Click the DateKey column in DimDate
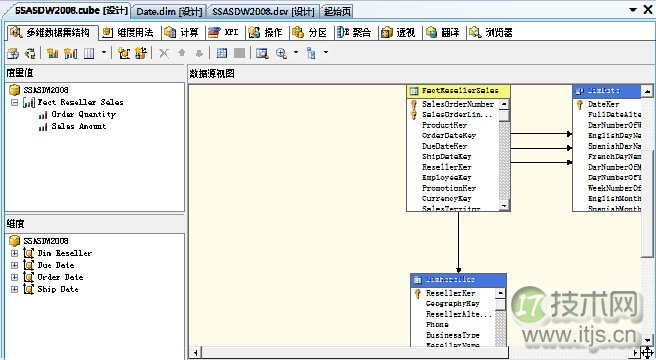Image resolution: width=656 pixels, height=360 pixels. coord(603,104)
